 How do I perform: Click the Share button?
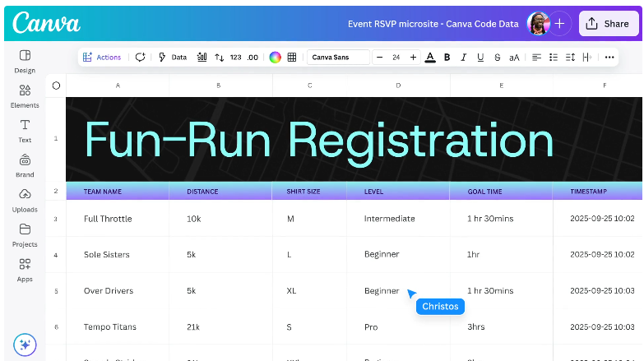(x=609, y=24)
